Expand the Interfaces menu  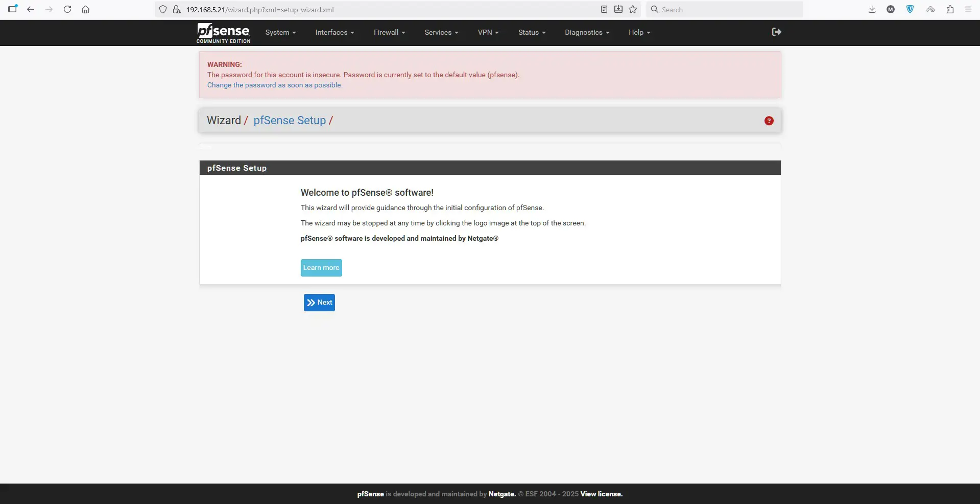pos(334,32)
